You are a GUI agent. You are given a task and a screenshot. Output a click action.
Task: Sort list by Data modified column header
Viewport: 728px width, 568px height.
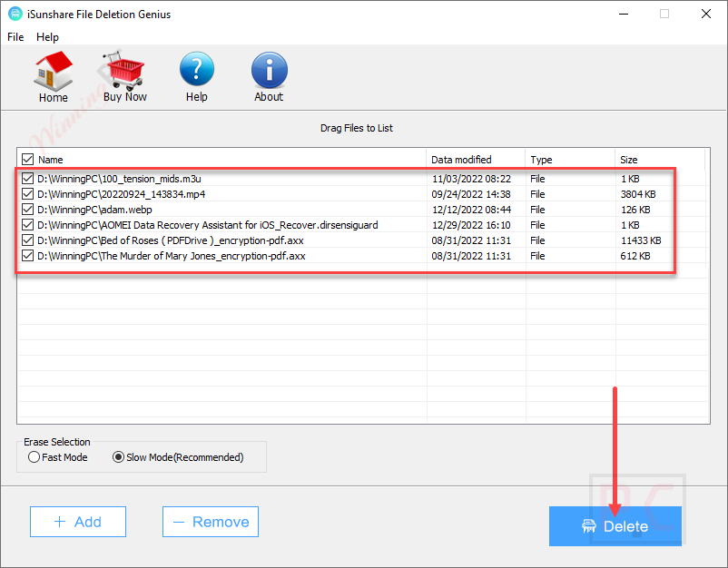pyautogui.click(x=461, y=160)
